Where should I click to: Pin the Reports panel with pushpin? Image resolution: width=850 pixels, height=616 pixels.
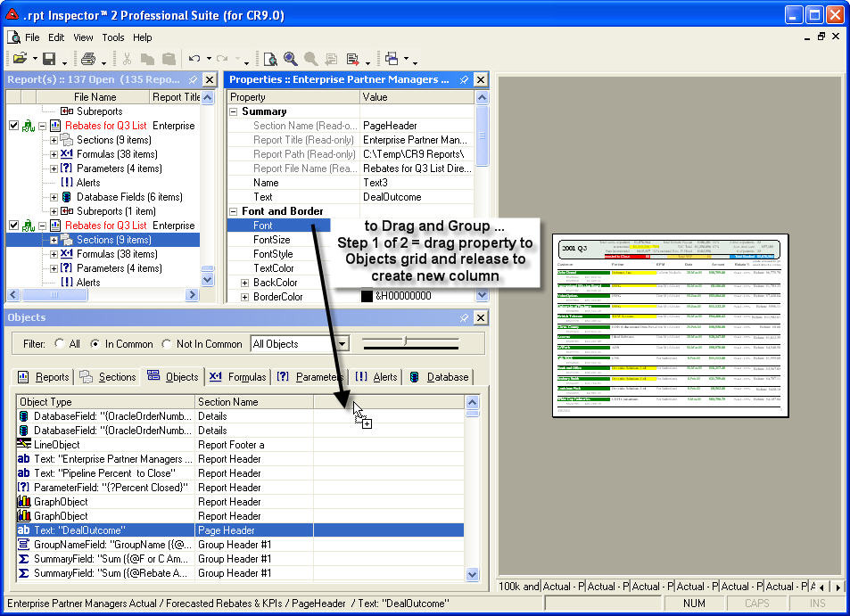[x=193, y=79]
